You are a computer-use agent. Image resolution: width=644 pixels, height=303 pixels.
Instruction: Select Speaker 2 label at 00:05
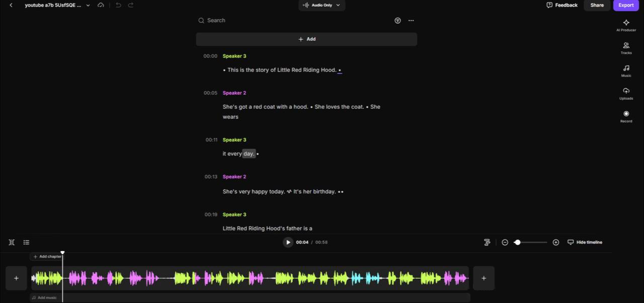click(234, 93)
